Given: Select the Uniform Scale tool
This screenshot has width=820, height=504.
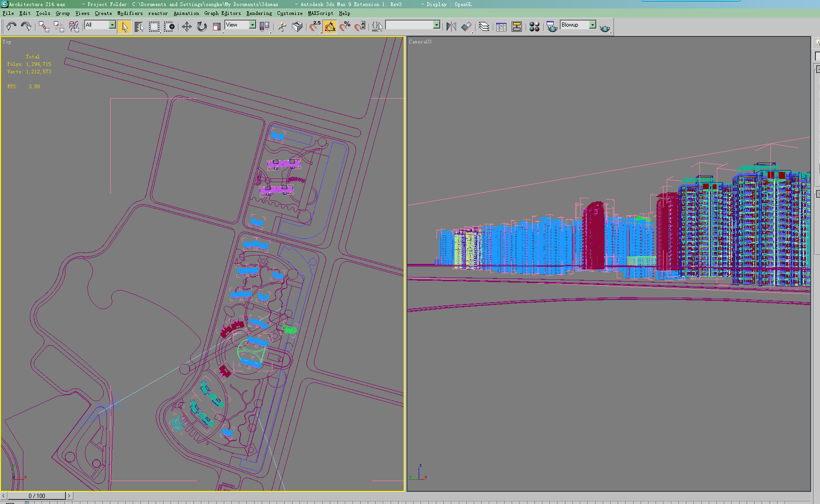Looking at the screenshot, I should (217, 27).
